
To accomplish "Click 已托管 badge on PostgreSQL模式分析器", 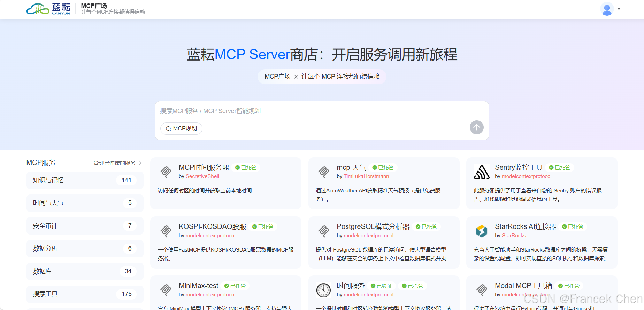I will (x=427, y=227).
